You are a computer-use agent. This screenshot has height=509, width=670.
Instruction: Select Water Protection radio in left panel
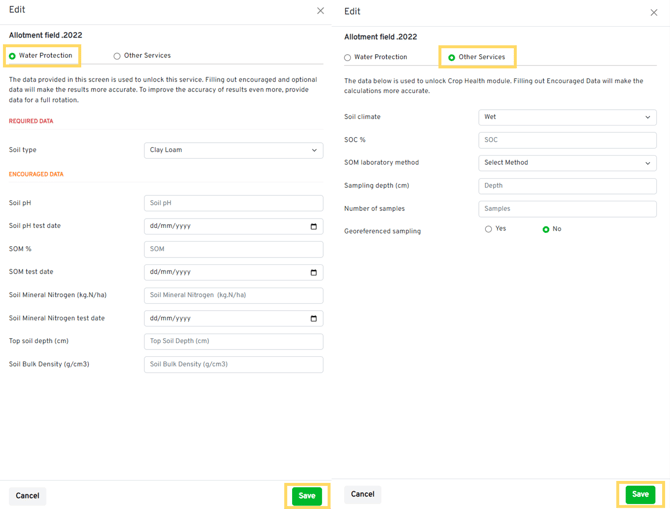click(x=13, y=56)
